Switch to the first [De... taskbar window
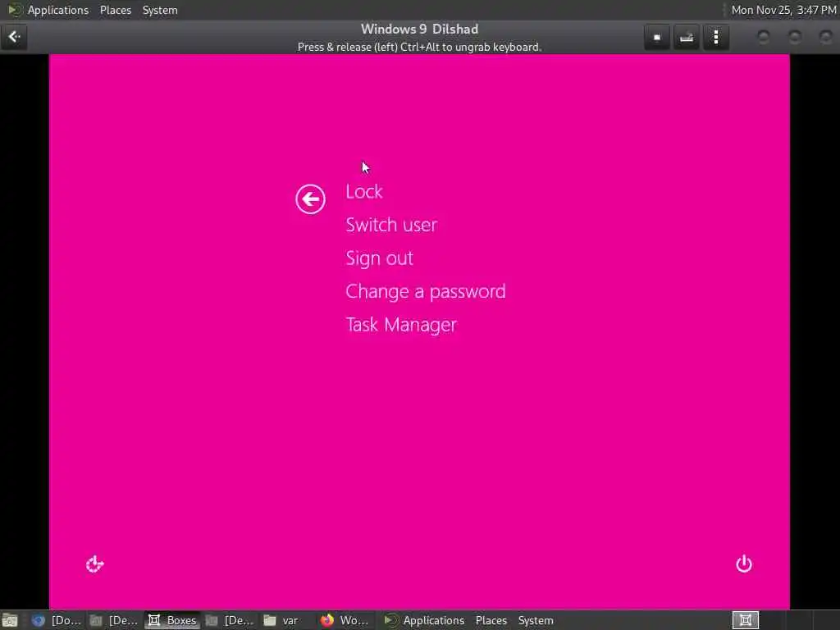 coord(114,620)
